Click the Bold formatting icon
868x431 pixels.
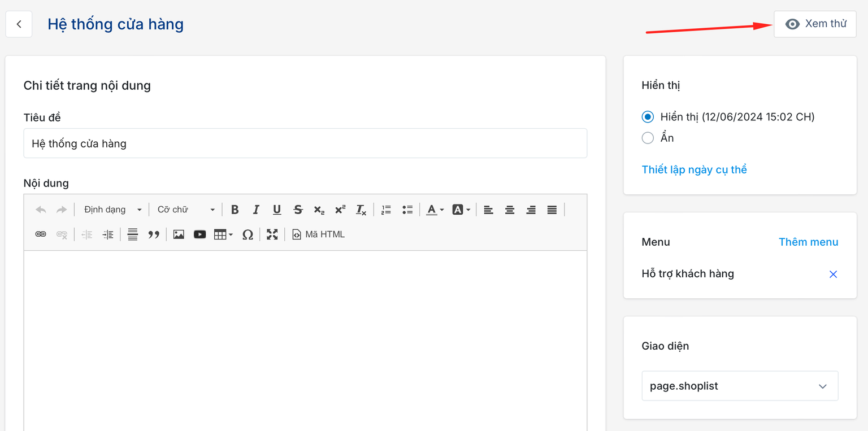235,210
